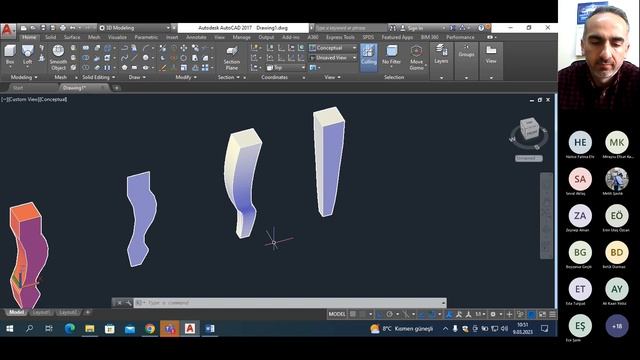Click the keyword search box in title bar

[x=350, y=28]
